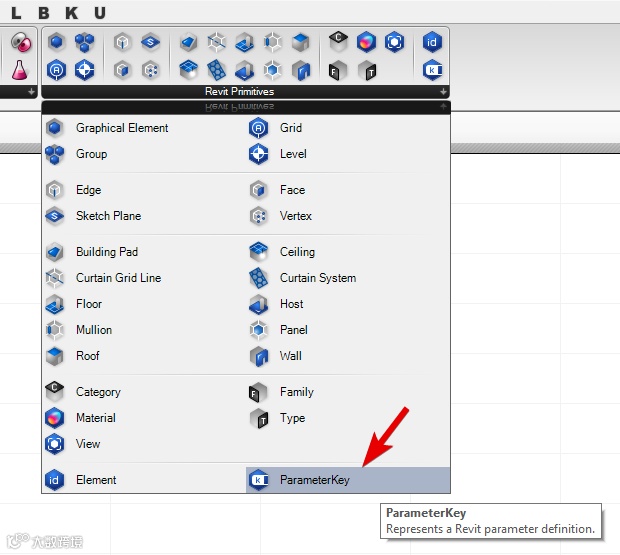This screenshot has height=555, width=620.
Task: Select the Family list entry
Action: [x=348, y=392]
